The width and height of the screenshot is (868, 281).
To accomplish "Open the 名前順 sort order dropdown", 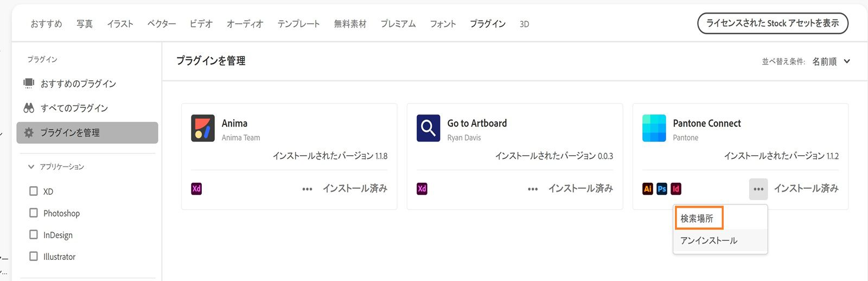I will (831, 61).
